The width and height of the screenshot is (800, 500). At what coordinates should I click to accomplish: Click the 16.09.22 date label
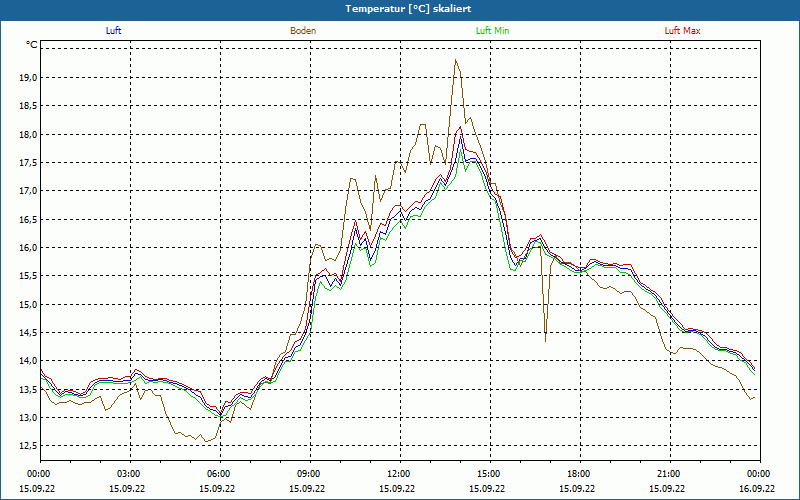(758, 488)
